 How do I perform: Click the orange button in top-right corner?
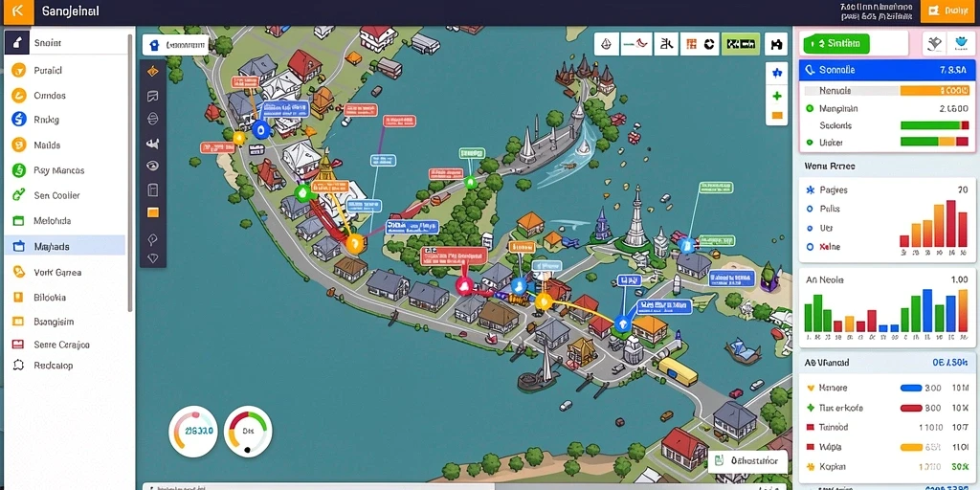click(949, 11)
